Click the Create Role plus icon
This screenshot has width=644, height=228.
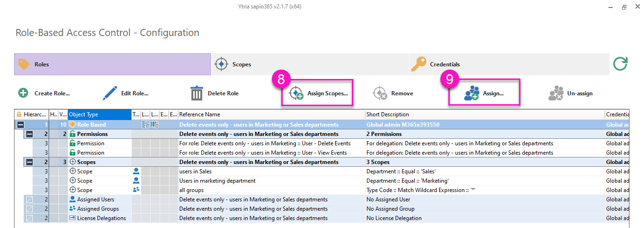[x=23, y=93]
